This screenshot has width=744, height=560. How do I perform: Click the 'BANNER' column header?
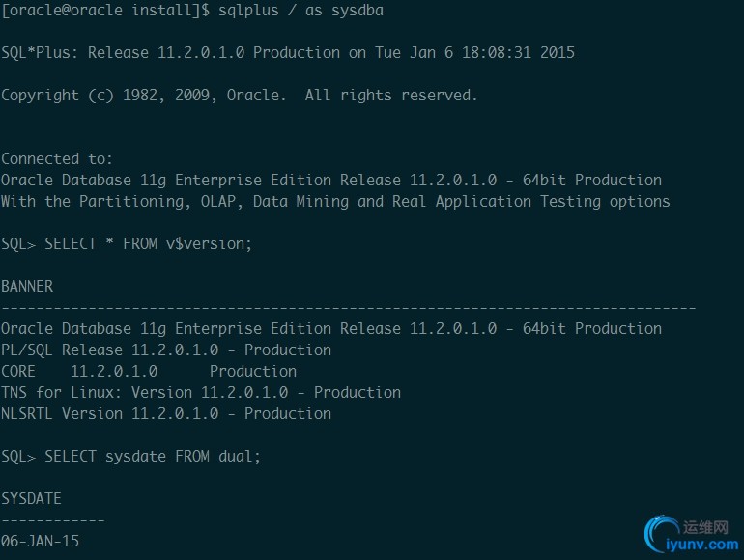27,287
